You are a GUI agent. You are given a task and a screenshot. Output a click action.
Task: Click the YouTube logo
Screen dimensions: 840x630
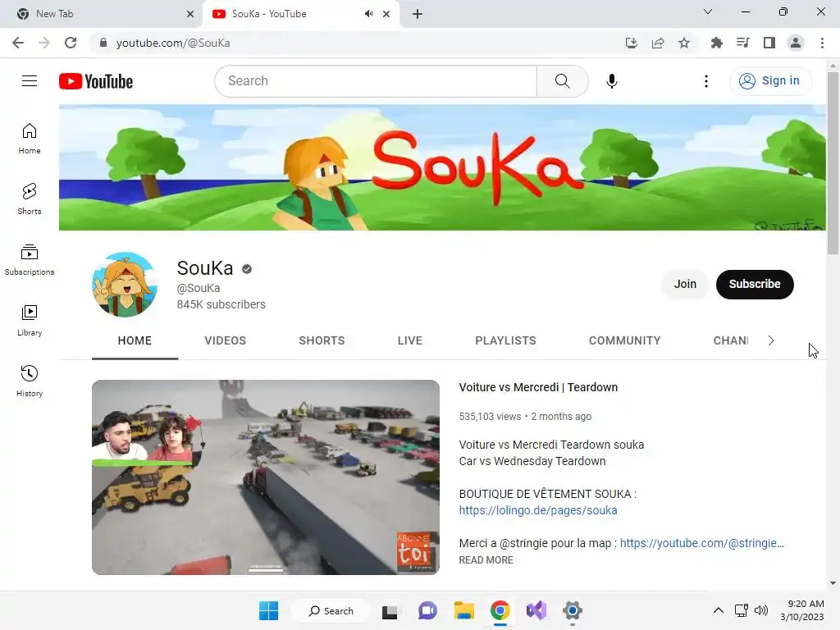96,81
